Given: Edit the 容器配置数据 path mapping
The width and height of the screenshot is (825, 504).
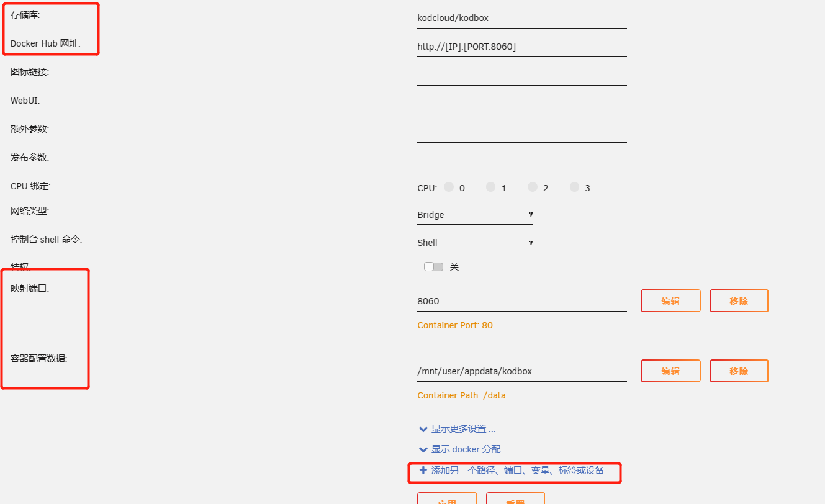Looking at the screenshot, I should click(x=670, y=371).
